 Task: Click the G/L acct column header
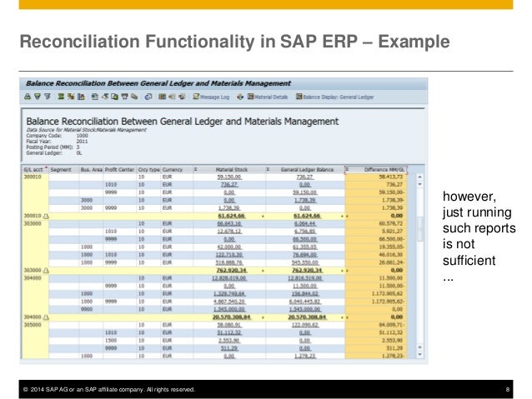35,169
